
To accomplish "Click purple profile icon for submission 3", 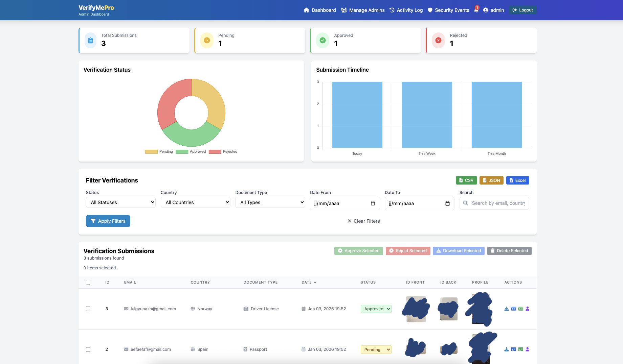I will [528, 309].
